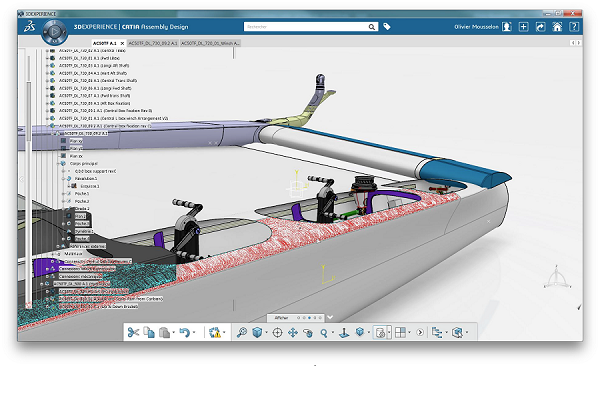Open the round compass play button
Screen dimensions: 600x400
(x=55, y=32)
